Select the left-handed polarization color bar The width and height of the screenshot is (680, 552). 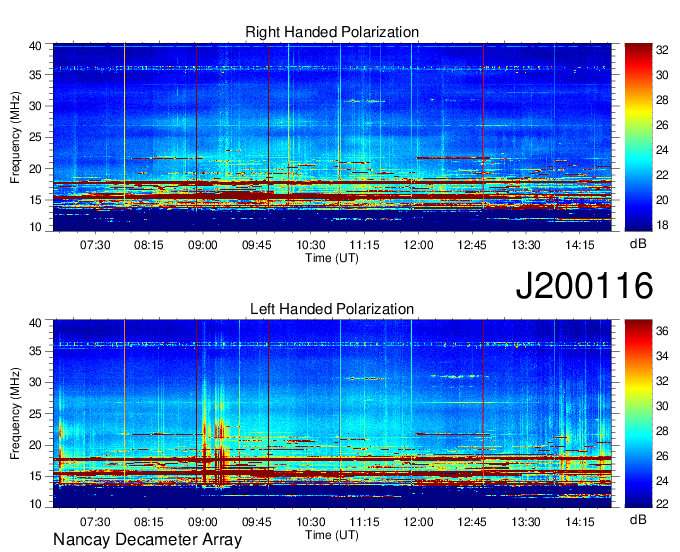coord(638,414)
